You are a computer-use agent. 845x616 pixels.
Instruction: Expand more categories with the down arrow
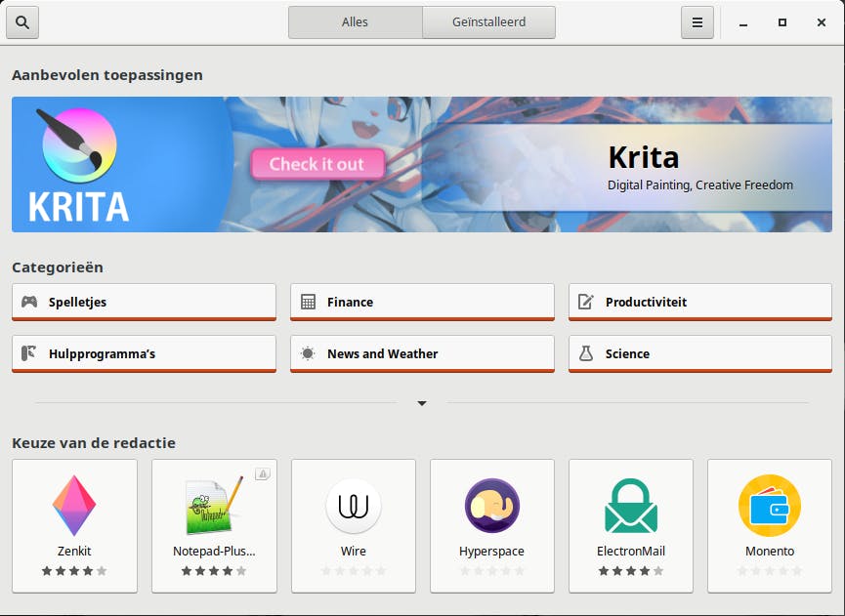coord(422,403)
